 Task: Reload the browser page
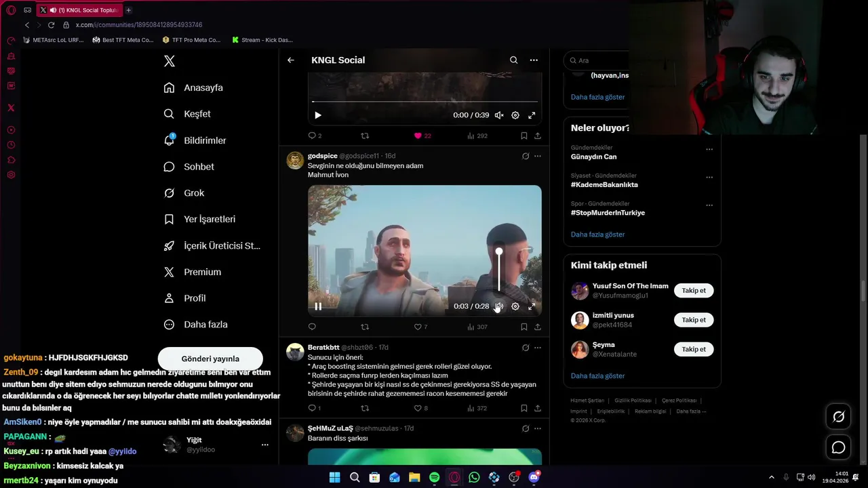pyautogui.click(x=51, y=25)
